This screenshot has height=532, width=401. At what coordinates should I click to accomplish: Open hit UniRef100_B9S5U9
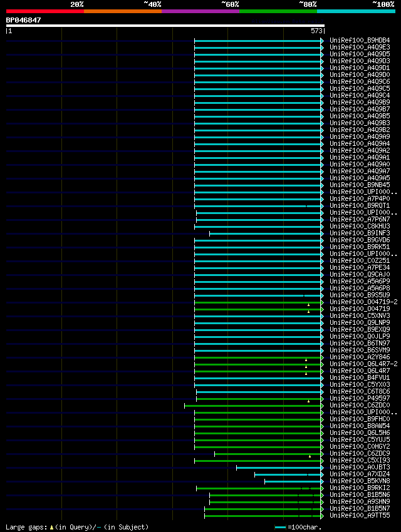point(360,295)
